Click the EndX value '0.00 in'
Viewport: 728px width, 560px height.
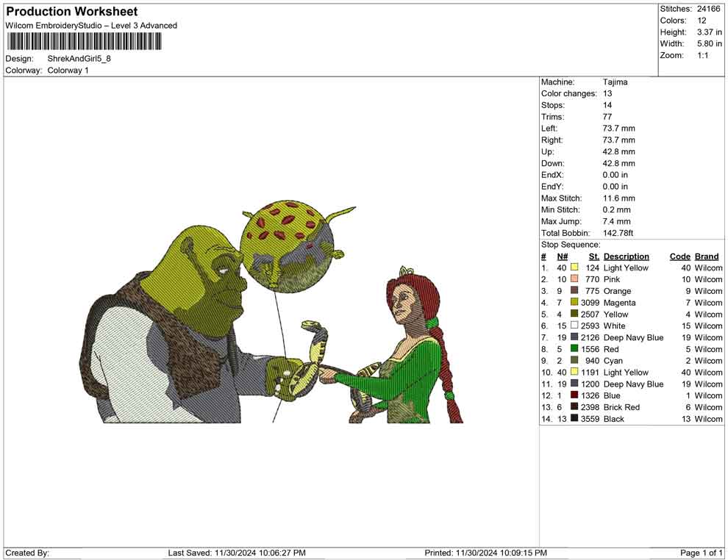[x=615, y=175]
